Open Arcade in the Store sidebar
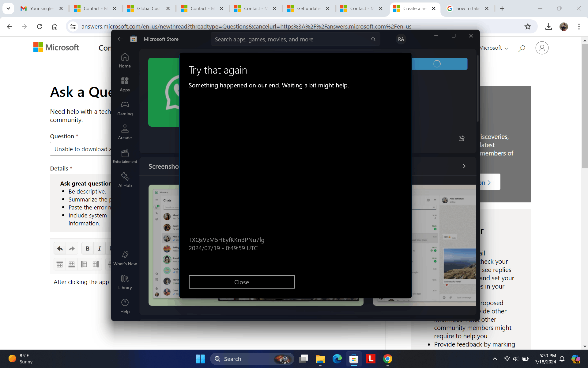 pos(125,132)
